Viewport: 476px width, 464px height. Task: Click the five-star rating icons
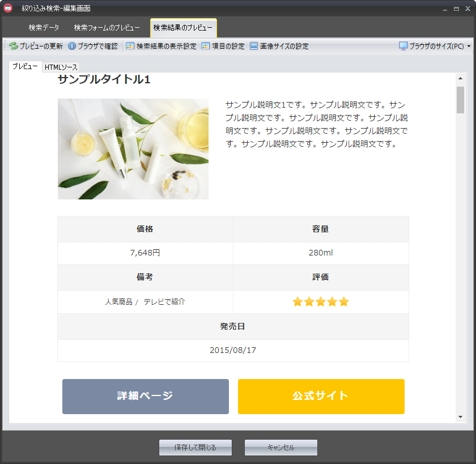click(x=321, y=302)
